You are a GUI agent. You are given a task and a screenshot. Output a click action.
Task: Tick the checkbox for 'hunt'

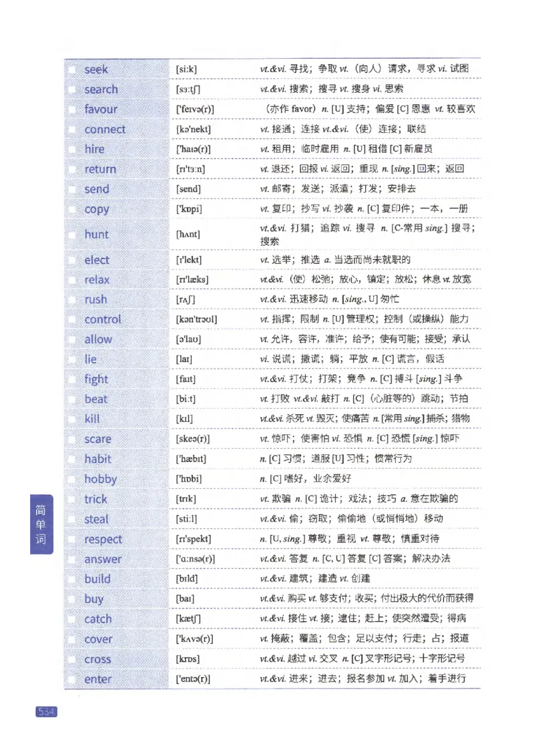72,234
